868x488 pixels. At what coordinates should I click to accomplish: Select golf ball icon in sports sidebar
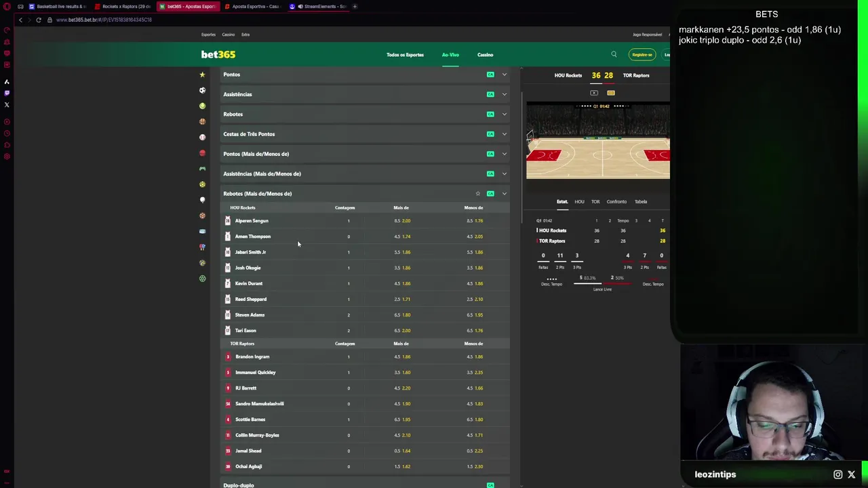(202, 200)
